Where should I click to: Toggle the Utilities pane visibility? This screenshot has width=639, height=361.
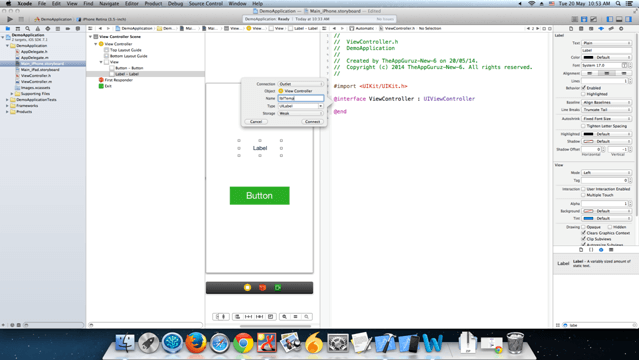629,19
